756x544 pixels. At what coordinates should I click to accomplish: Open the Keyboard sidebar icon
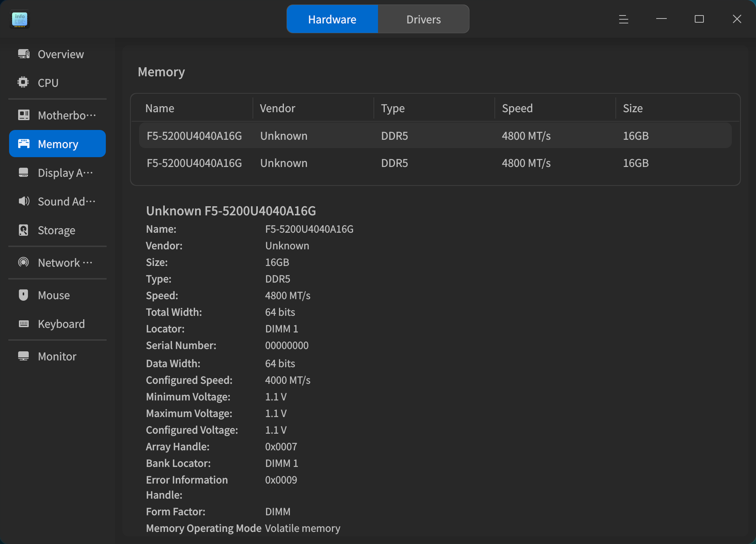(x=24, y=324)
